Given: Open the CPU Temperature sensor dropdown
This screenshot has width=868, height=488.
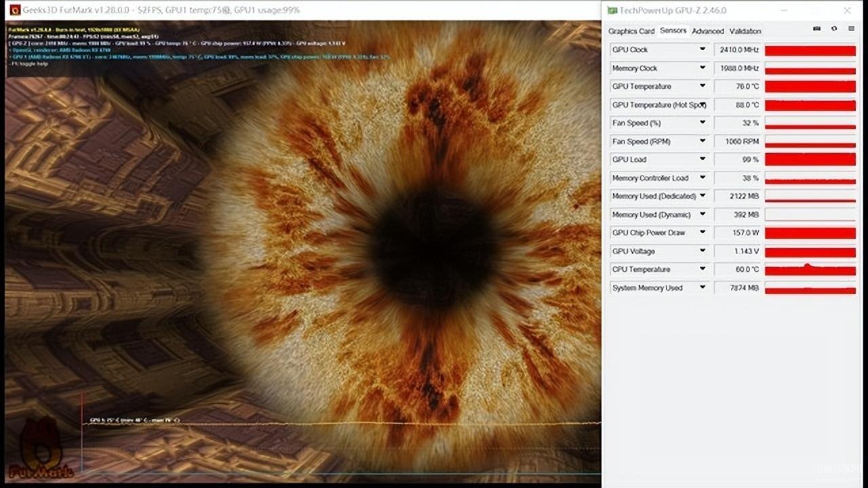Looking at the screenshot, I should (x=703, y=269).
